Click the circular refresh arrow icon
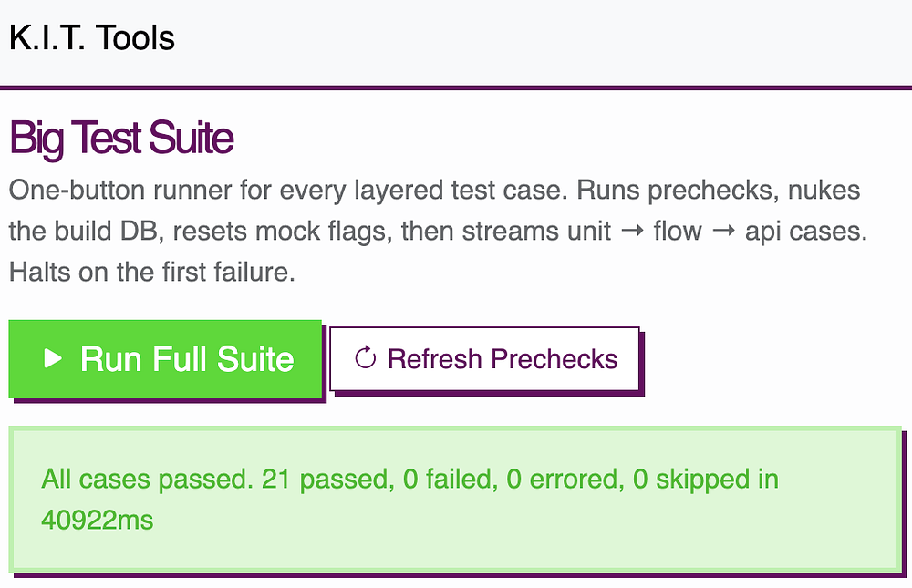Image resolution: width=912 pixels, height=588 pixels. click(365, 358)
